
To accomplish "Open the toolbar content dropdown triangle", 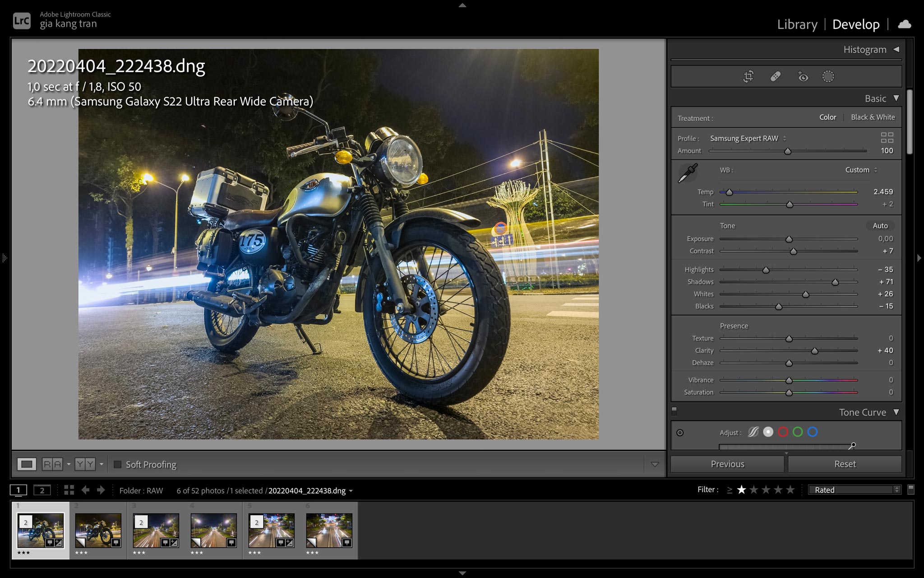I will pos(655,464).
